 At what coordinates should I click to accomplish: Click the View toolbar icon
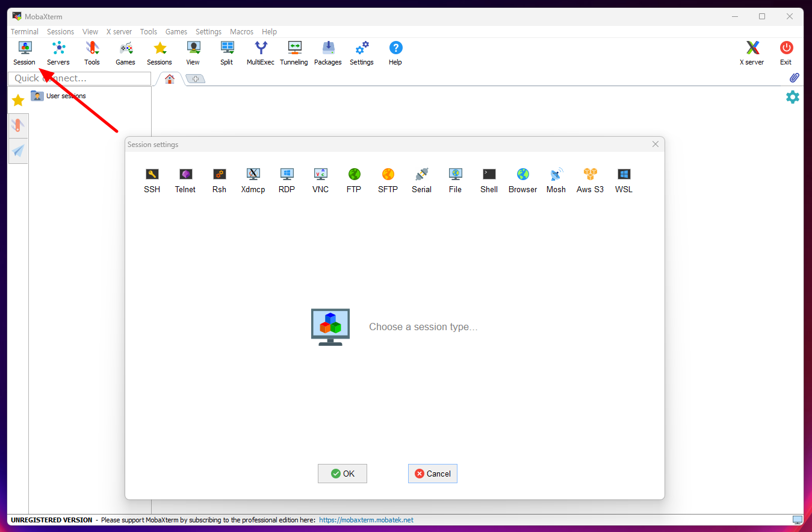coord(193,53)
